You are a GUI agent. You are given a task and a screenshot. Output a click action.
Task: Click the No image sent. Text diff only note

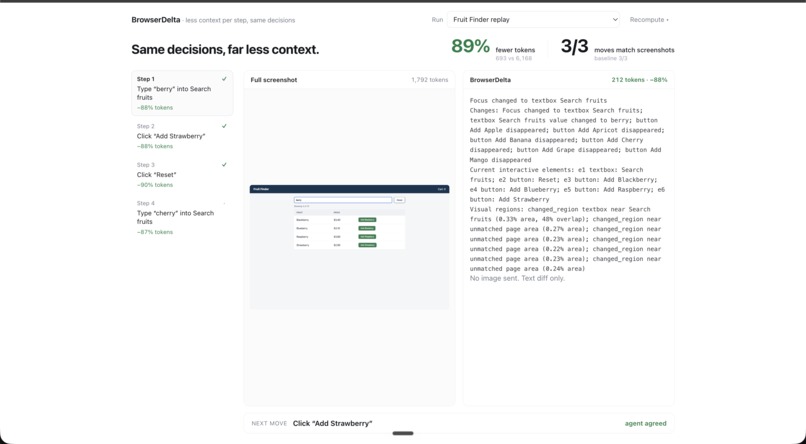517,278
